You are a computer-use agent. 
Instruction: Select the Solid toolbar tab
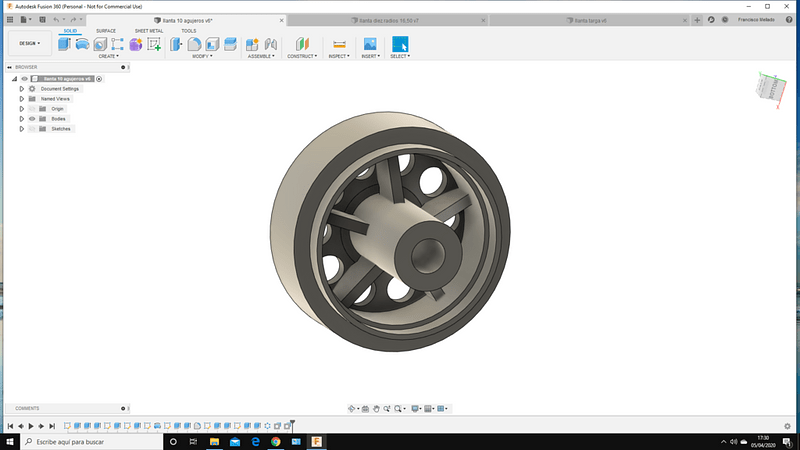point(70,31)
